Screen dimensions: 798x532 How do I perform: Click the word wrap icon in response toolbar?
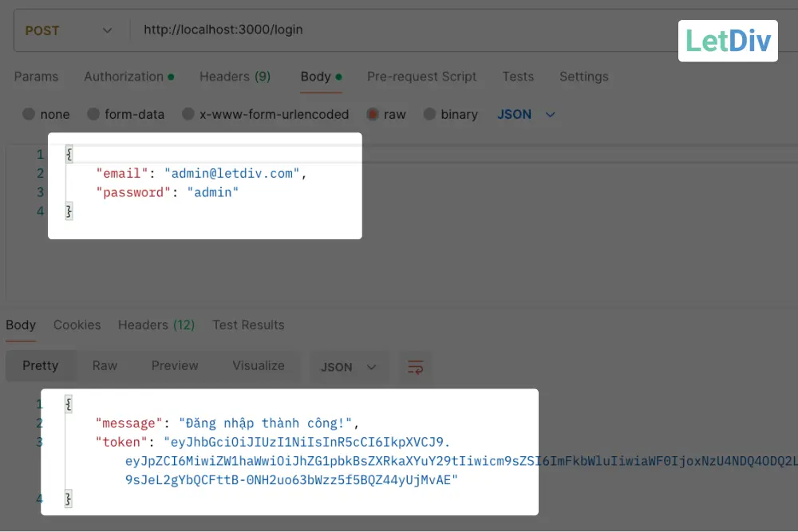pyautogui.click(x=415, y=367)
